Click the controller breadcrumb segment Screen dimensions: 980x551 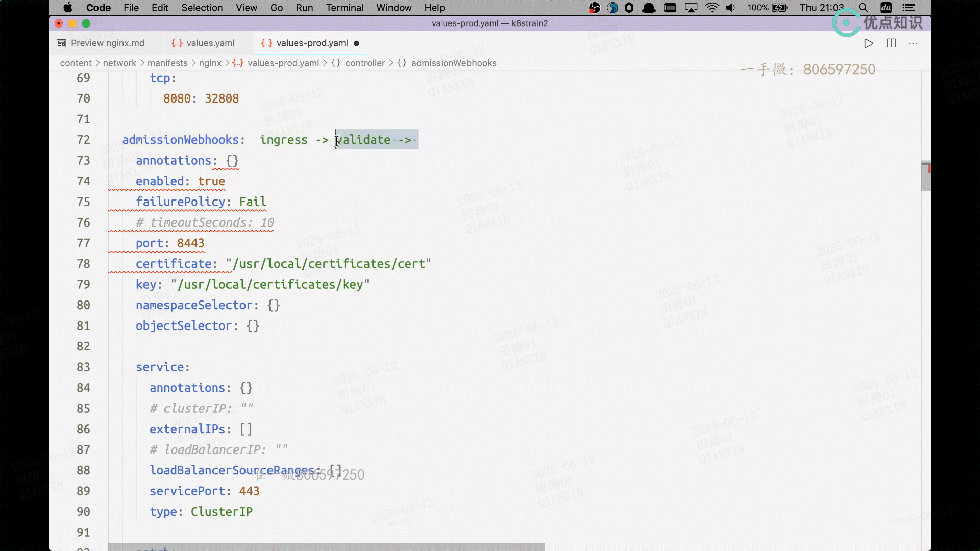coord(365,63)
